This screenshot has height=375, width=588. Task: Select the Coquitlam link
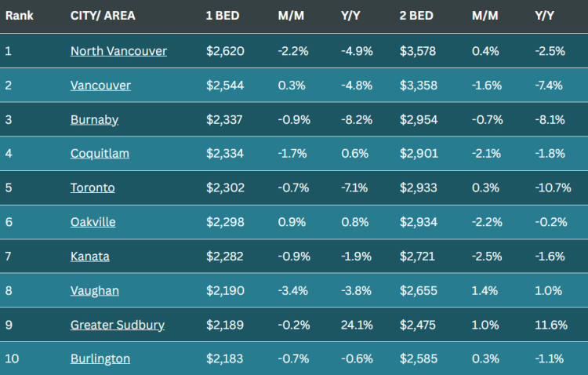point(98,154)
